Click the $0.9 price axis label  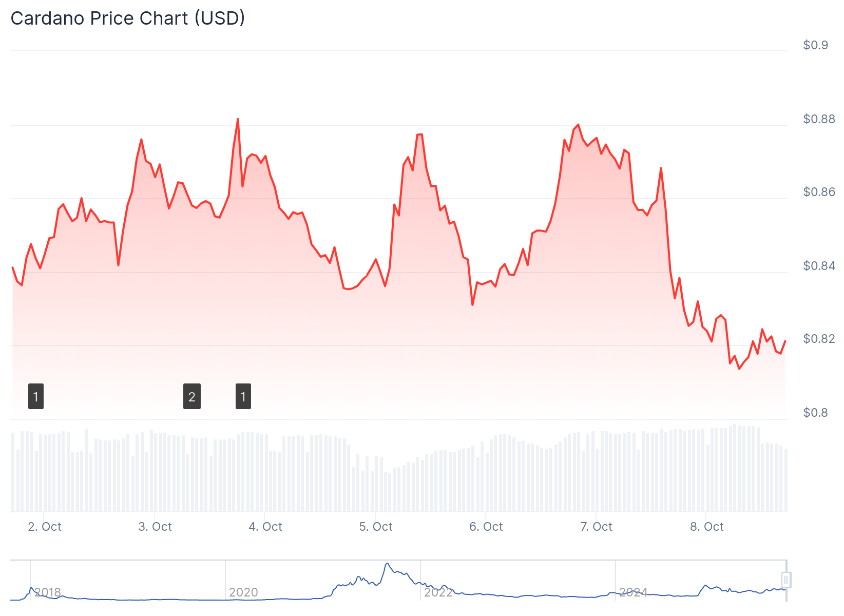(x=816, y=45)
